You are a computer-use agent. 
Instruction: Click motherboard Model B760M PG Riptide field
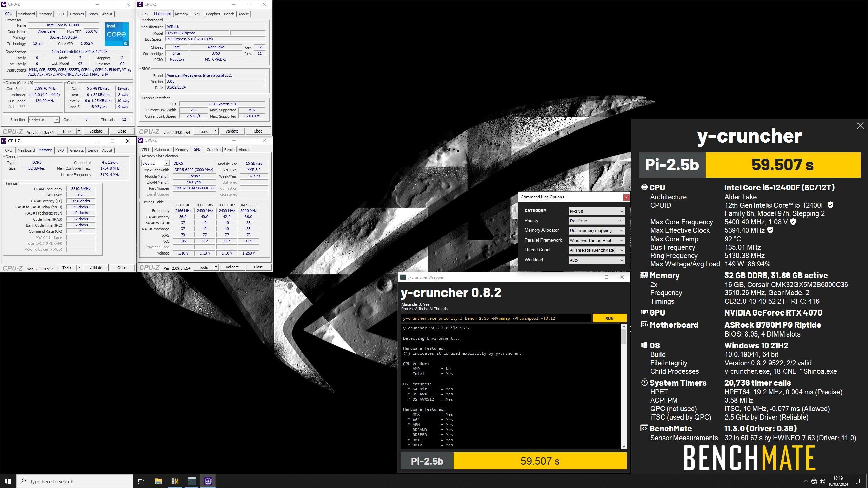pyautogui.click(x=197, y=33)
